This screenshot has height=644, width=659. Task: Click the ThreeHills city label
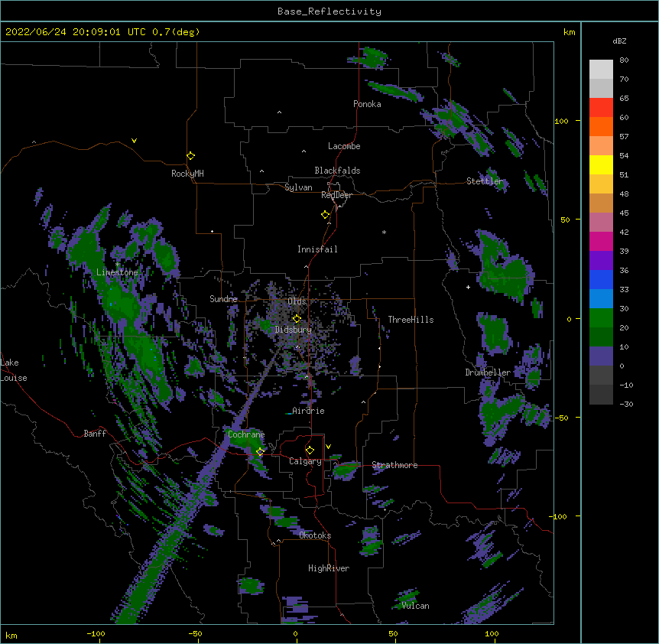point(411,320)
